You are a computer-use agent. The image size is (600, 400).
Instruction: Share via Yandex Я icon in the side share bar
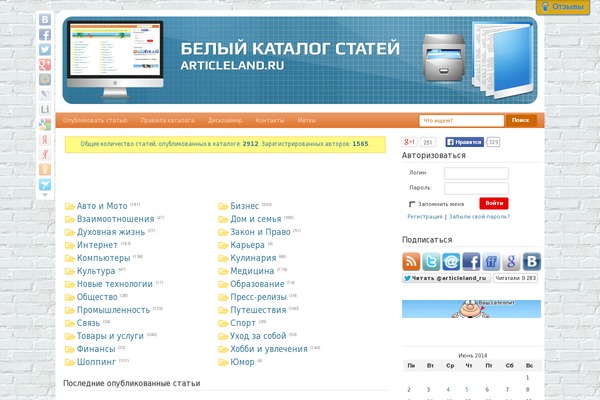pyautogui.click(x=45, y=139)
